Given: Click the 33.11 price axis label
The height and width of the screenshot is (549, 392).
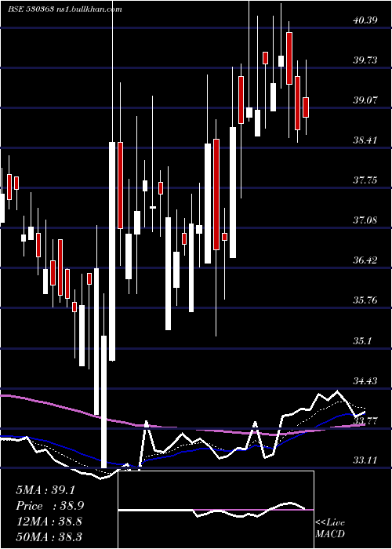Looking at the screenshot, I should tap(365, 460).
